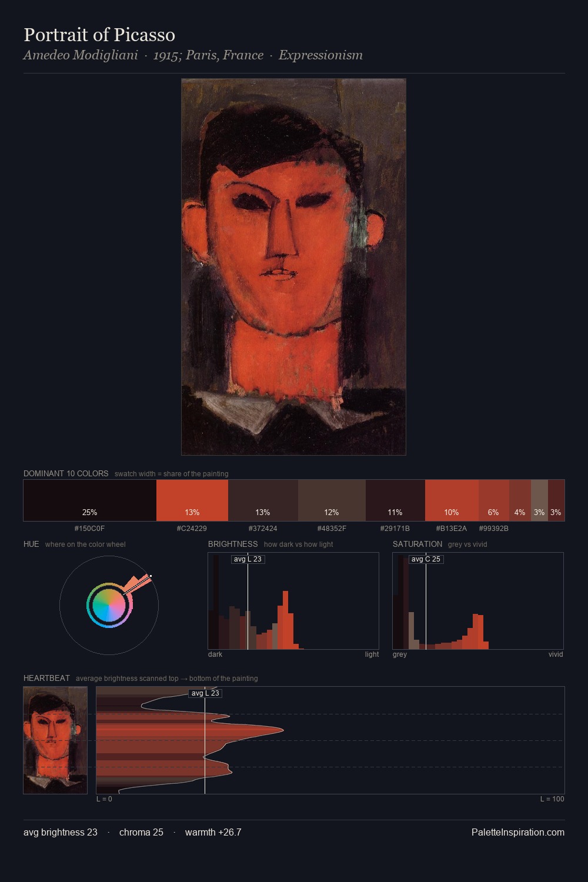Image resolution: width=588 pixels, height=882 pixels.
Task: Click the 'light' axis label under Brightness
Action: [372, 654]
